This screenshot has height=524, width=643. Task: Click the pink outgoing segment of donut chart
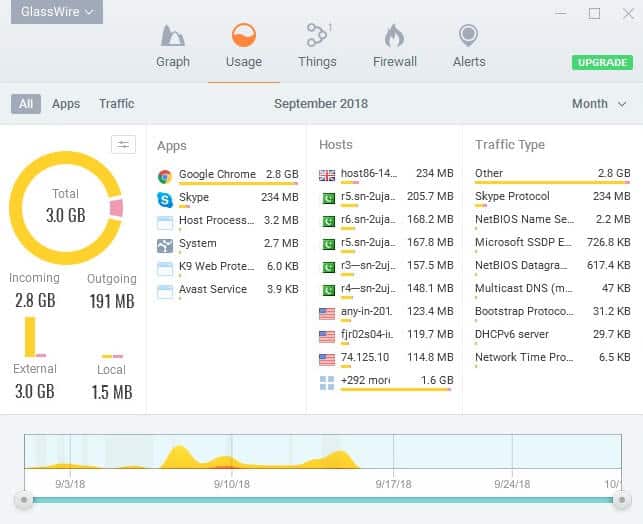coord(116,208)
